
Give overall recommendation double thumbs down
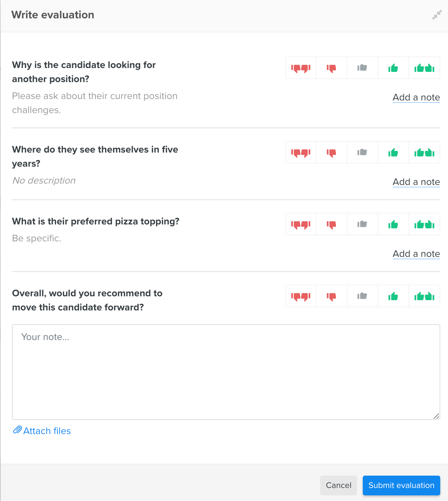pyautogui.click(x=301, y=296)
